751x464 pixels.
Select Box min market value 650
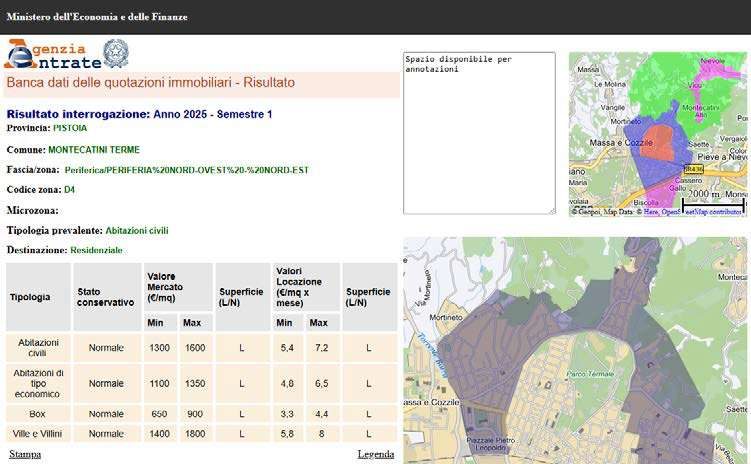click(x=159, y=414)
